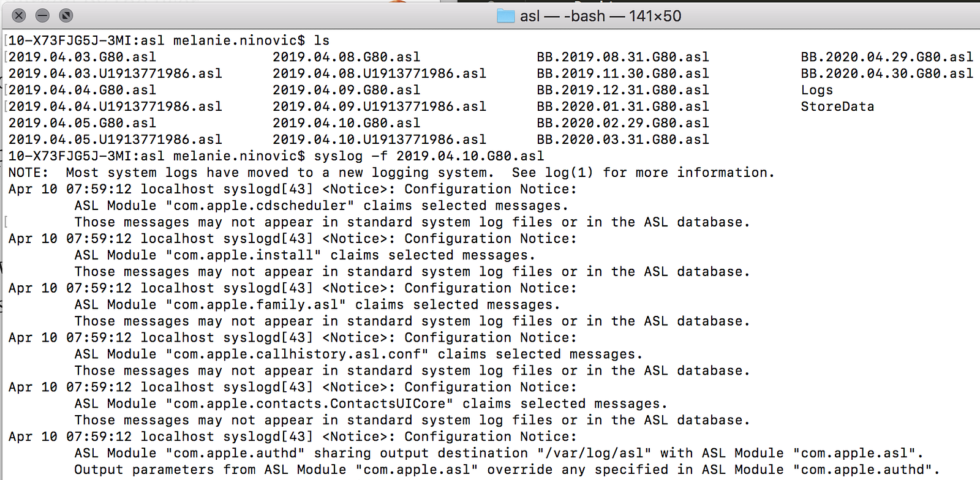Click file name BB.2020.04.30.G80.asl
Image resolution: width=980 pixels, height=480 pixels.
886,73
